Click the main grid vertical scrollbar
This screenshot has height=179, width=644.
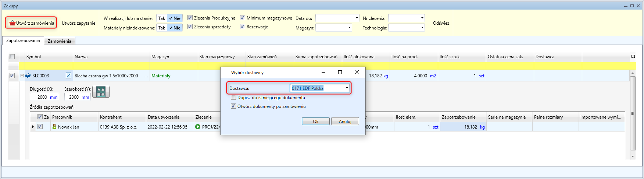pos(633,113)
